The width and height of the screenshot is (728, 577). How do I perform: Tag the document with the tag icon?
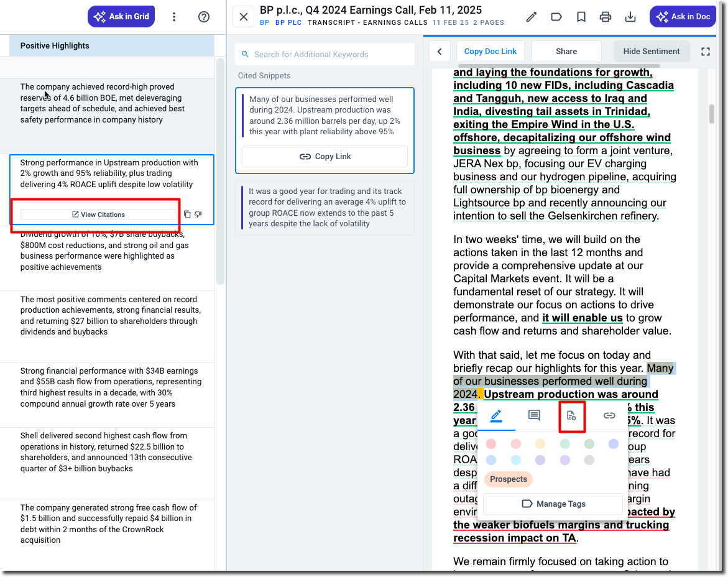[x=556, y=17]
